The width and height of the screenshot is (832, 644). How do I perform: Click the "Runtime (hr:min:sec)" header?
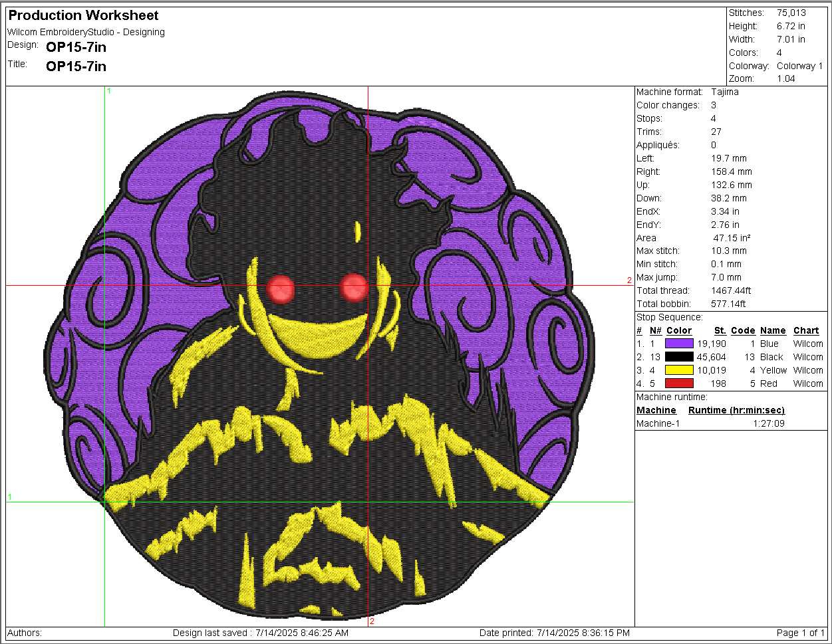pyautogui.click(x=736, y=410)
